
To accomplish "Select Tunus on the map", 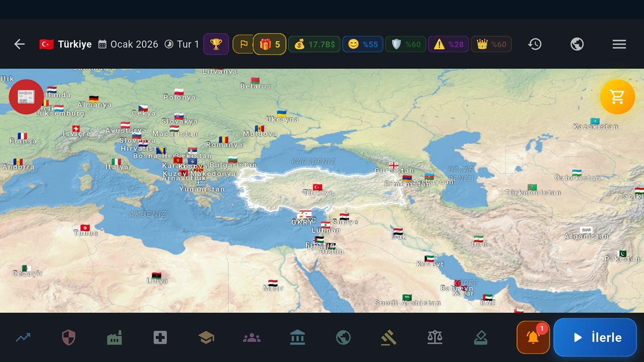I will click(x=86, y=230).
